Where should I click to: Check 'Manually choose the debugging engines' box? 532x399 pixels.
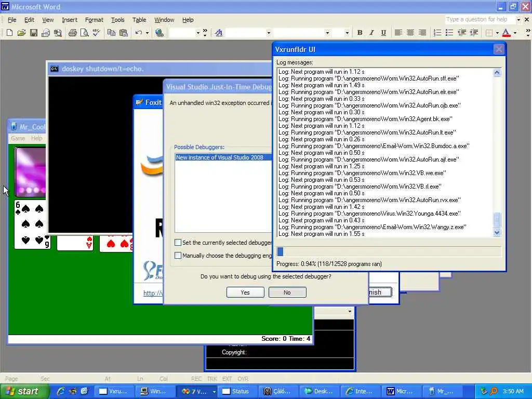[x=178, y=255]
